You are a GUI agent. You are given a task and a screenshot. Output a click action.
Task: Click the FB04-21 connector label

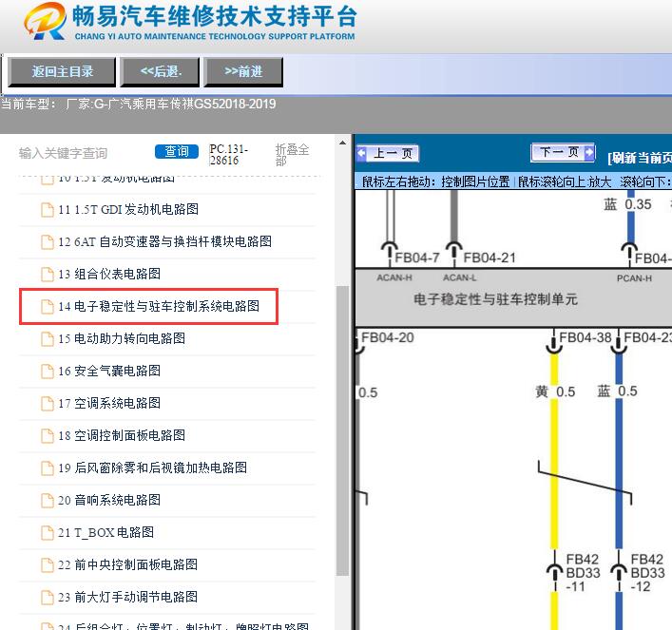(x=490, y=258)
